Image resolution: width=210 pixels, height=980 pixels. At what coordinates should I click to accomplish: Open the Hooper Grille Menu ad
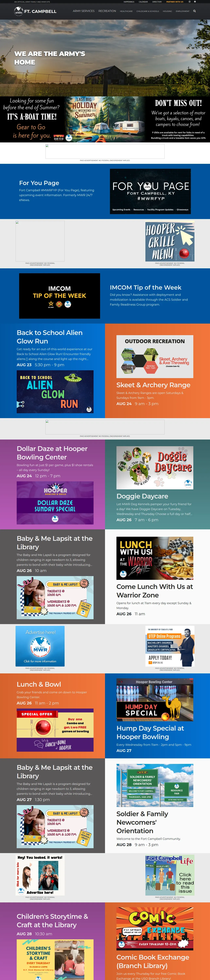pyautogui.click(x=170, y=241)
